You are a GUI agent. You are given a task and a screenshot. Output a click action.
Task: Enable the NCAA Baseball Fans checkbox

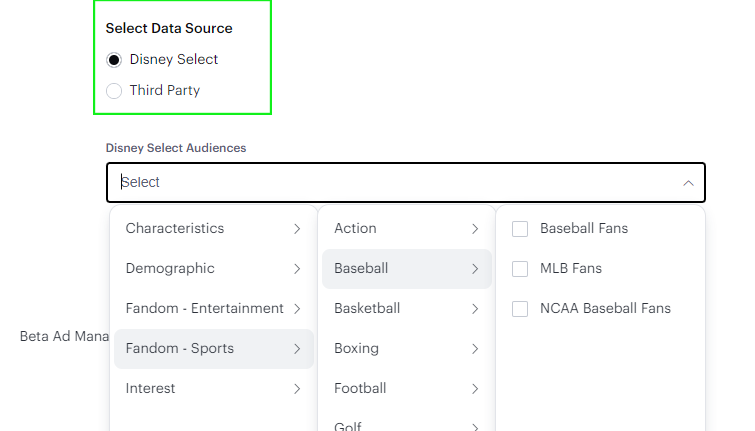pos(520,309)
